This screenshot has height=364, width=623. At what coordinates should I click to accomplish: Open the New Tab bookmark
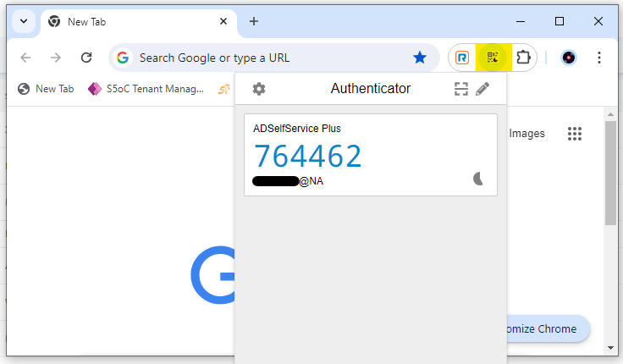pyautogui.click(x=46, y=89)
